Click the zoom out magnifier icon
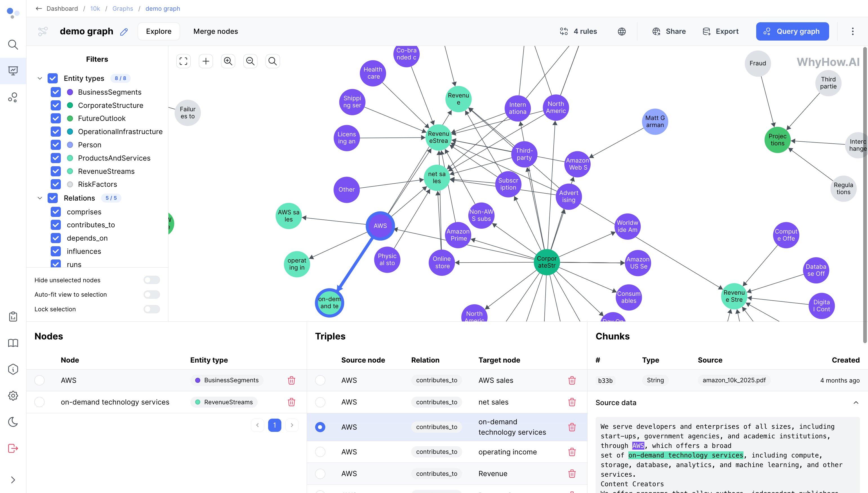868x493 pixels. click(x=250, y=61)
